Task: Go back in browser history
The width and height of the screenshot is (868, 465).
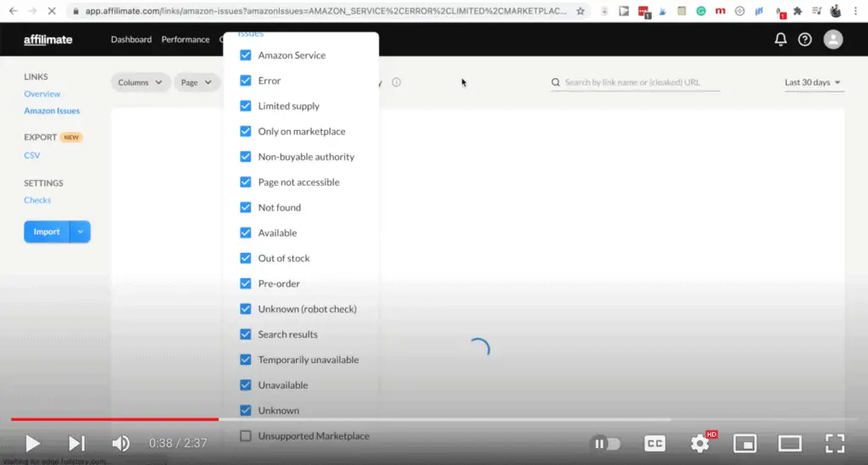Action: 14,10
